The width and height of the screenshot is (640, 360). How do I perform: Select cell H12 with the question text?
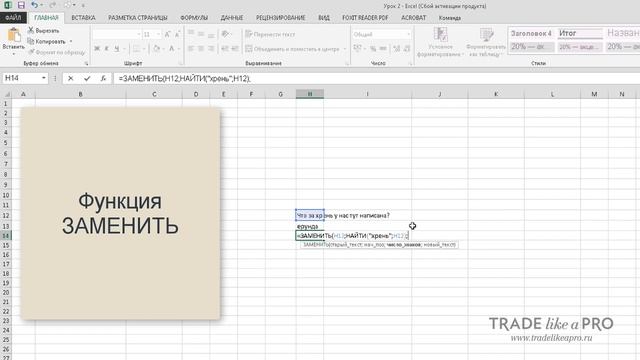point(310,215)
